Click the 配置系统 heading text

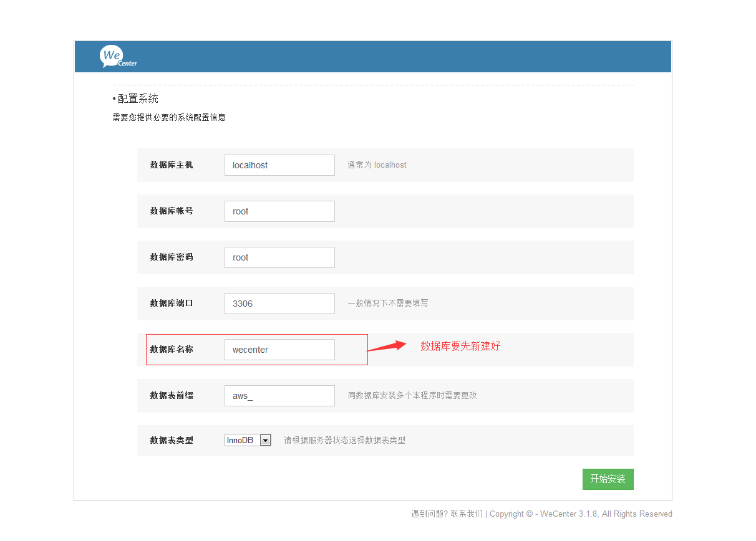(138, 98)
